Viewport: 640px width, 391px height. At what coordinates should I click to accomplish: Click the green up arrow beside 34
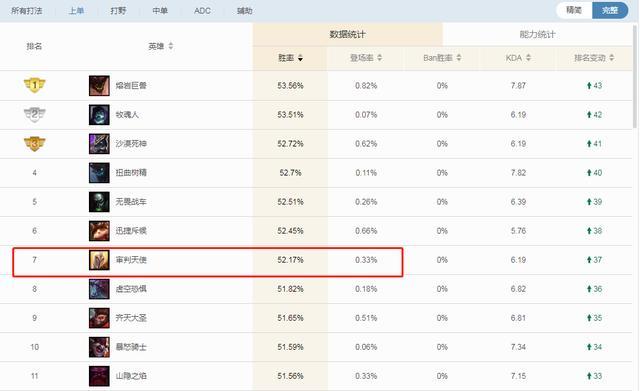(x=589, y=347)
